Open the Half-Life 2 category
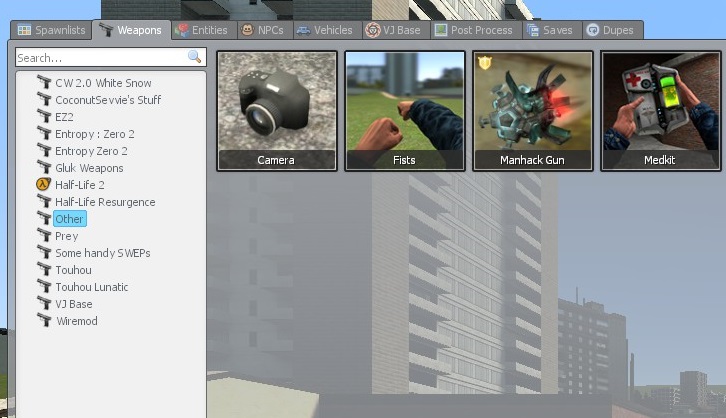 80,185
